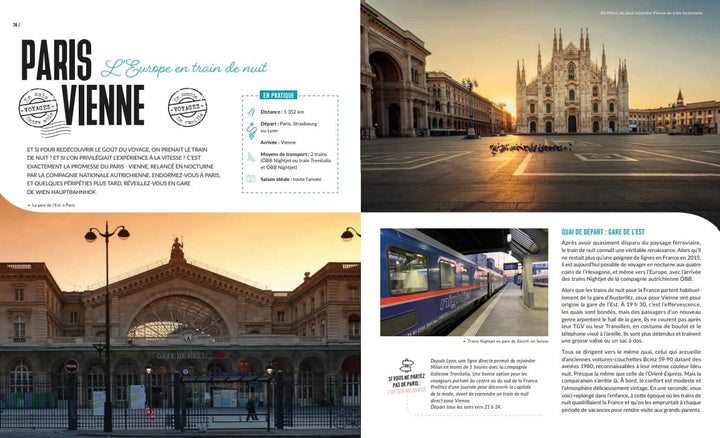This screenshot has width=720, height=438.
Task: Click the distance ruler icon
Action: (x=251, y=112)
